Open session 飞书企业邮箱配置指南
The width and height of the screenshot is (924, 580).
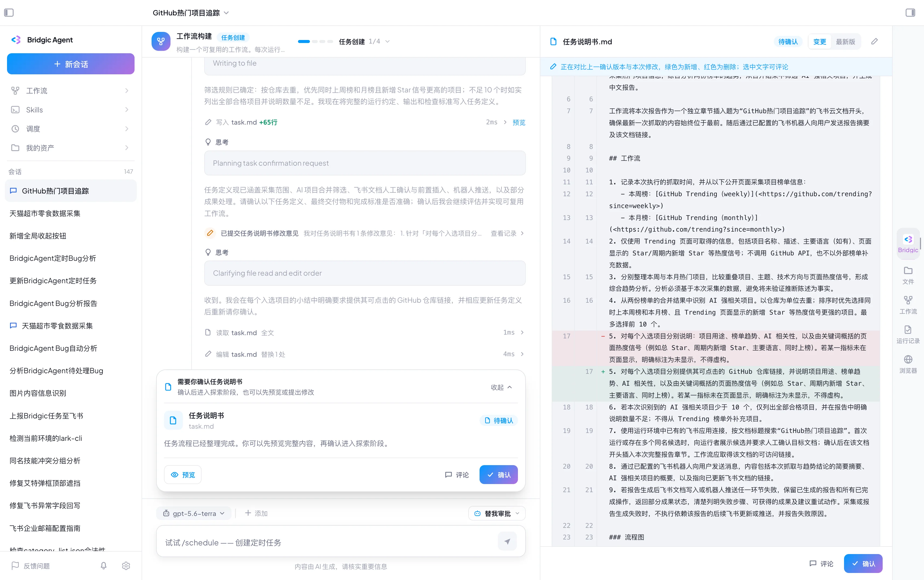click(71, 528)
